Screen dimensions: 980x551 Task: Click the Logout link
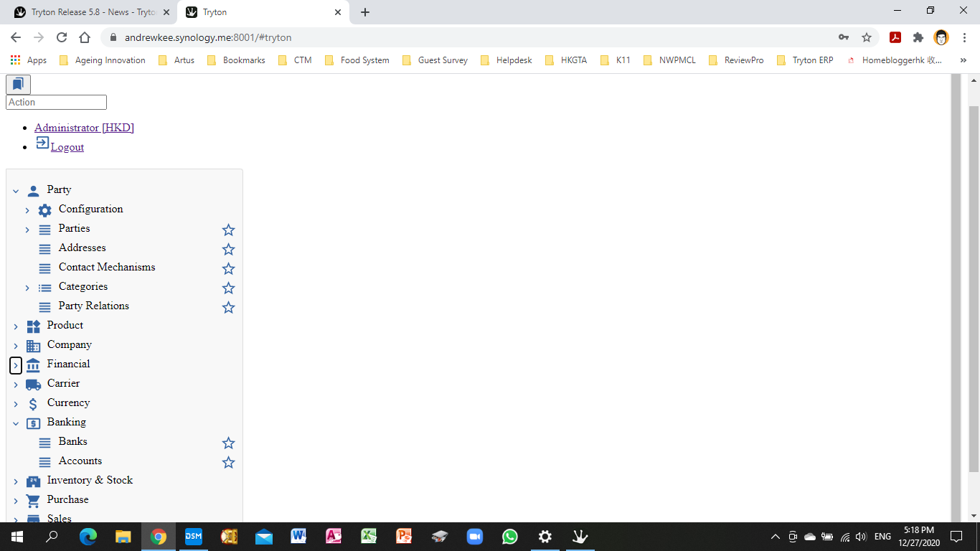click(67, 147)
